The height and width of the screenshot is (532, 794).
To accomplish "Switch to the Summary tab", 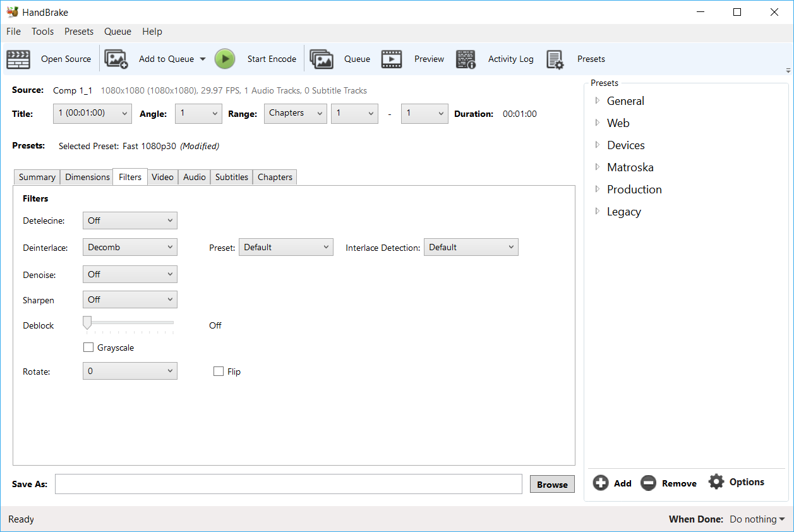I will tap(37, 178).
